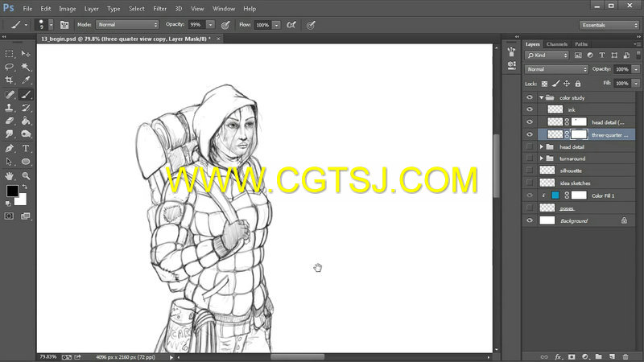Open the Layer menu

coord(91,8)
